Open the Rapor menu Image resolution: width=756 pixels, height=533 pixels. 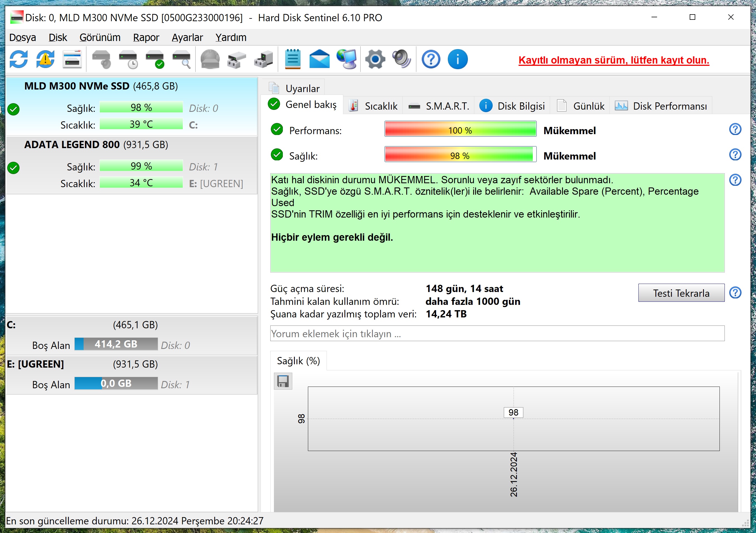click(x=146, y=38)
